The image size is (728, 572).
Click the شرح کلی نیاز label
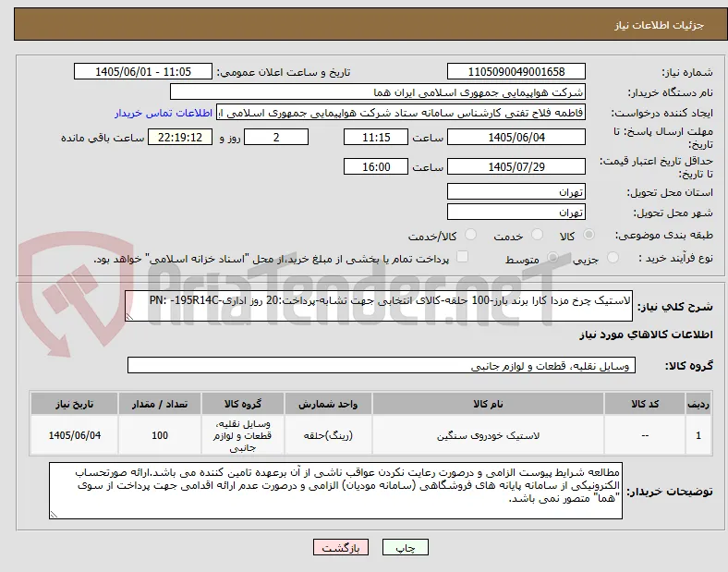pos(674,307)
